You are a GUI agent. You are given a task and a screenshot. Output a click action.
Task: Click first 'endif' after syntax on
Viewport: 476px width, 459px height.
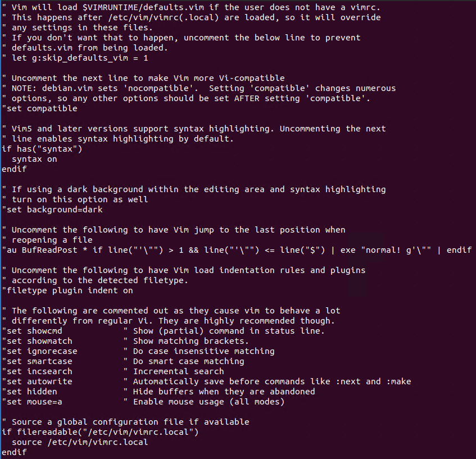[x=14, y=169]
